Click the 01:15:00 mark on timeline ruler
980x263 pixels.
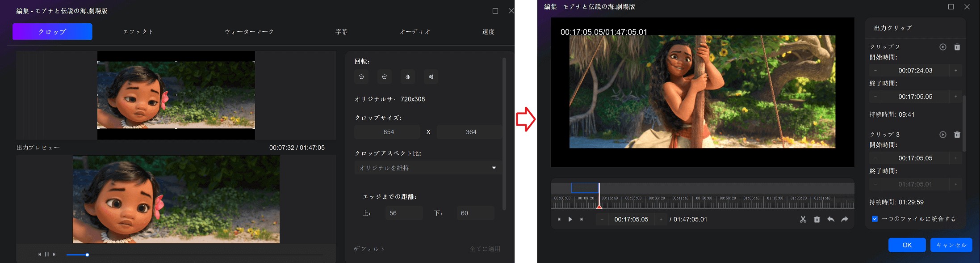[x=775, y=198]
